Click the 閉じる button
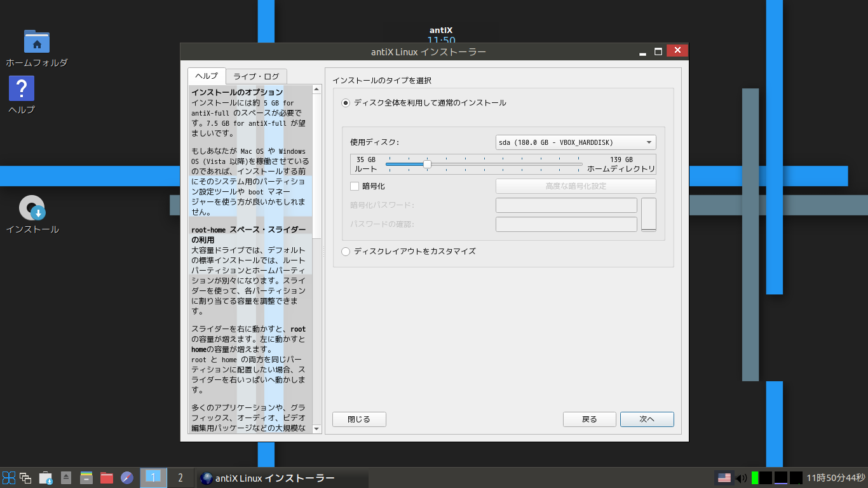868x488 pixels. click(359, 419)
